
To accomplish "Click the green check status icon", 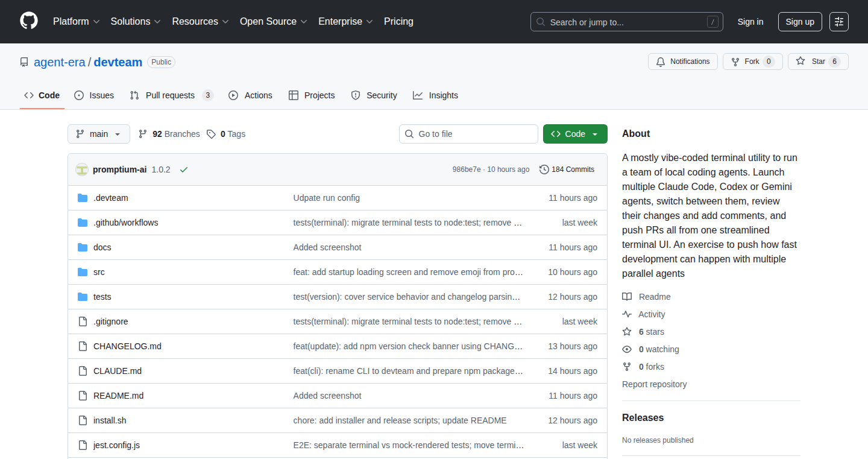I will (184, 169).
